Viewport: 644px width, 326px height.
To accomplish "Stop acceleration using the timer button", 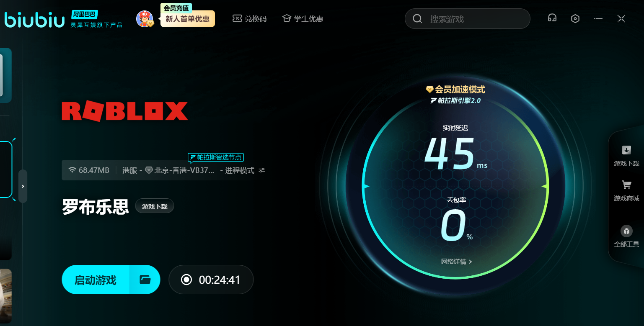I will tap(211, 280).
